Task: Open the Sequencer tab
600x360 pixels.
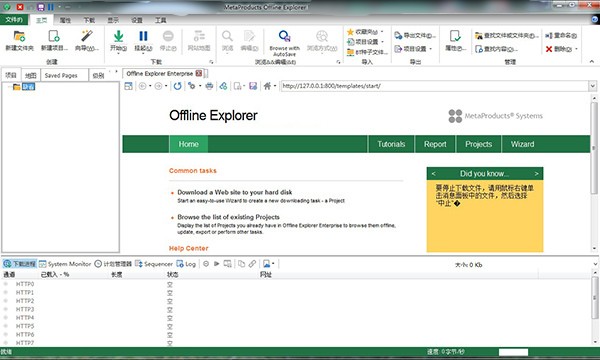Action: (154, 264)
